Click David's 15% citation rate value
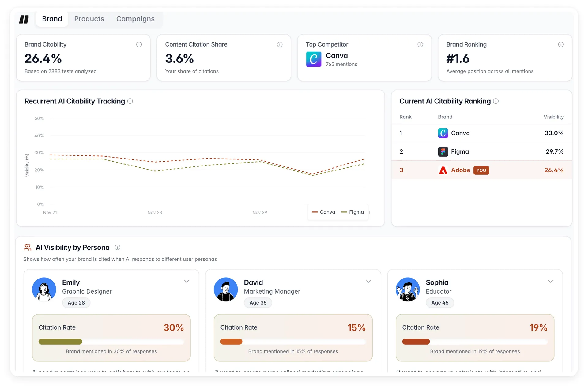Viewport: 588px width, 389px height. (356, 327)
